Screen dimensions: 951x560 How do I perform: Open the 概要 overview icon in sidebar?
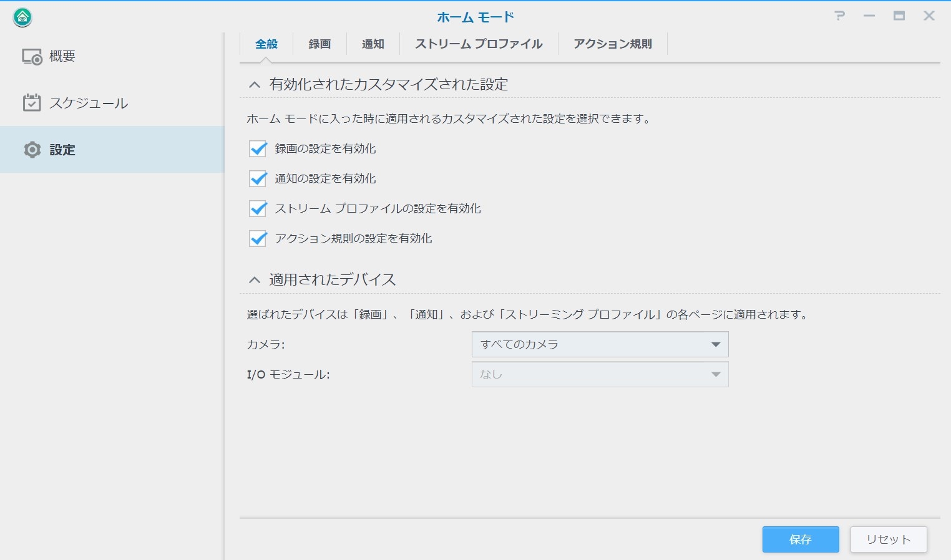(32, 57)
